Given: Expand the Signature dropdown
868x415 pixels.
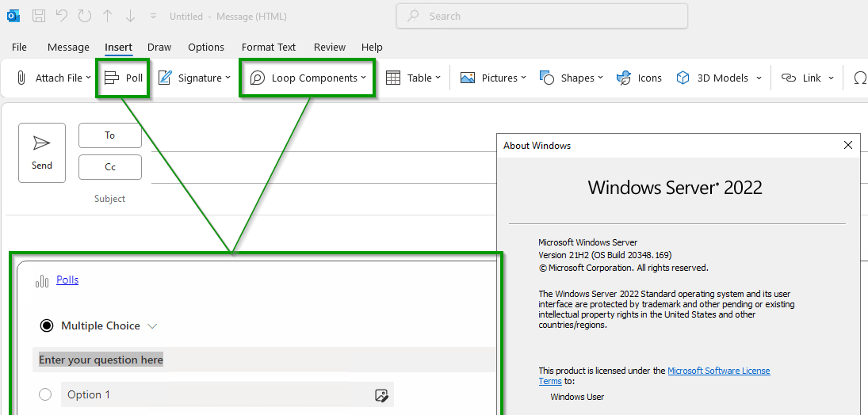Looking at the screenshot, I should [194, 78].
